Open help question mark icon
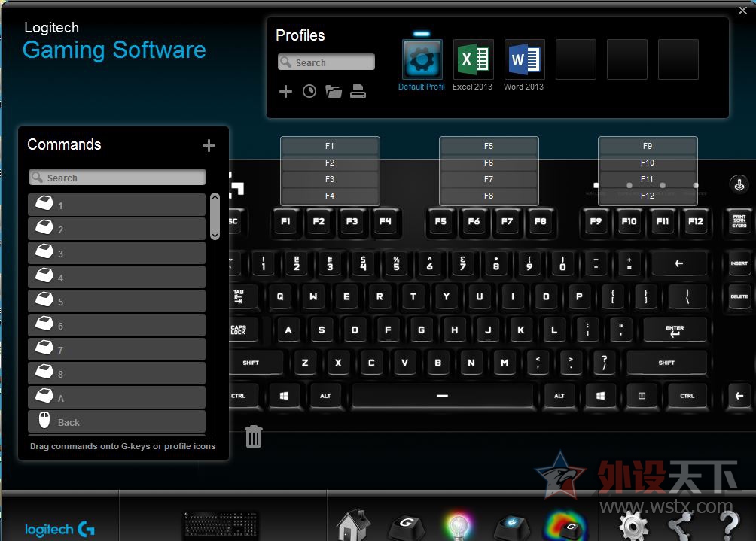This screenshot has height=541, width=756. click(729, 526)
